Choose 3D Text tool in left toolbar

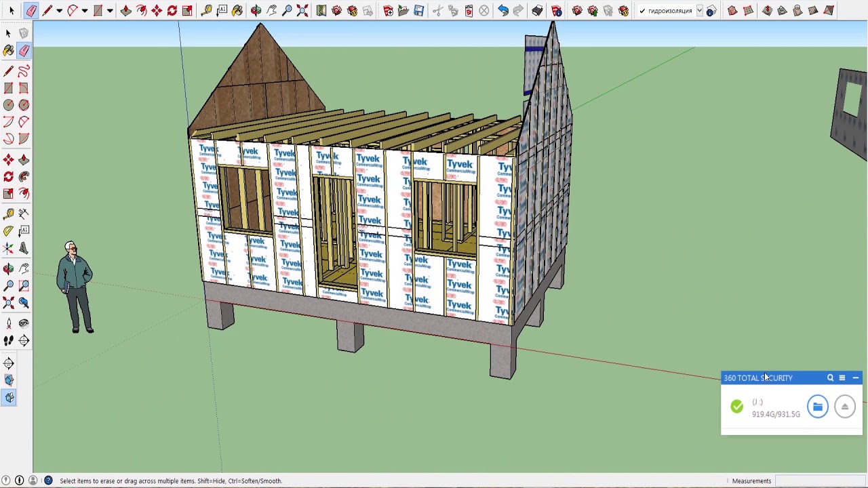click(x=24, y=248)
